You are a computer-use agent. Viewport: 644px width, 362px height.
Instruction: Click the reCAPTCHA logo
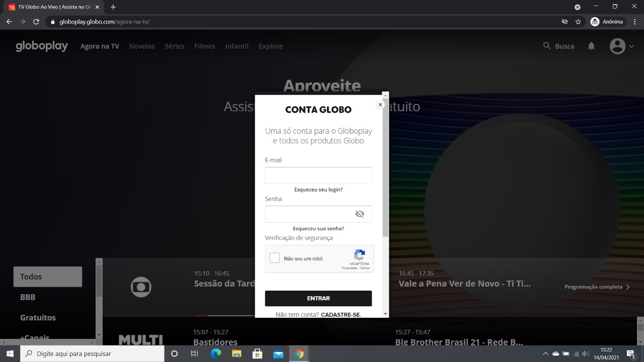click(359, 254)
